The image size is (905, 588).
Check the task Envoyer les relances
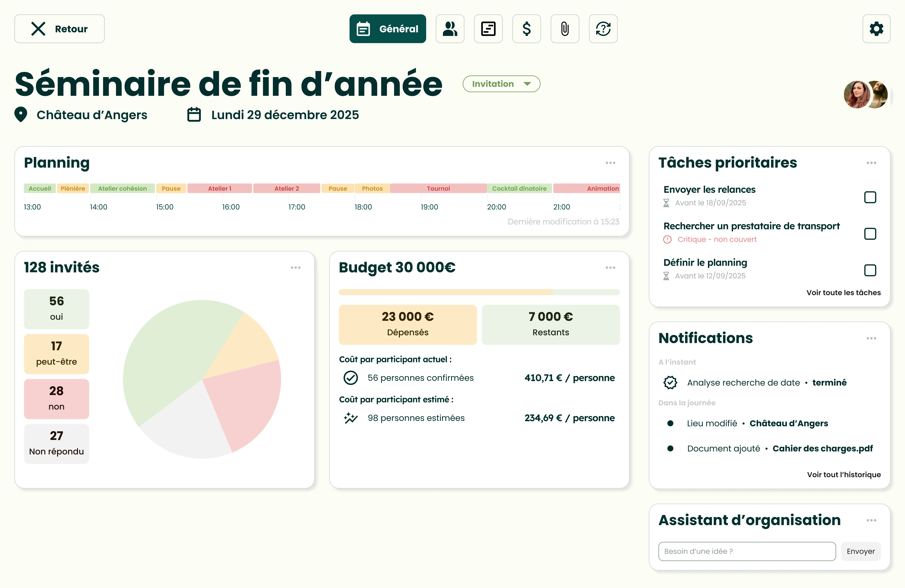[870, 197]
